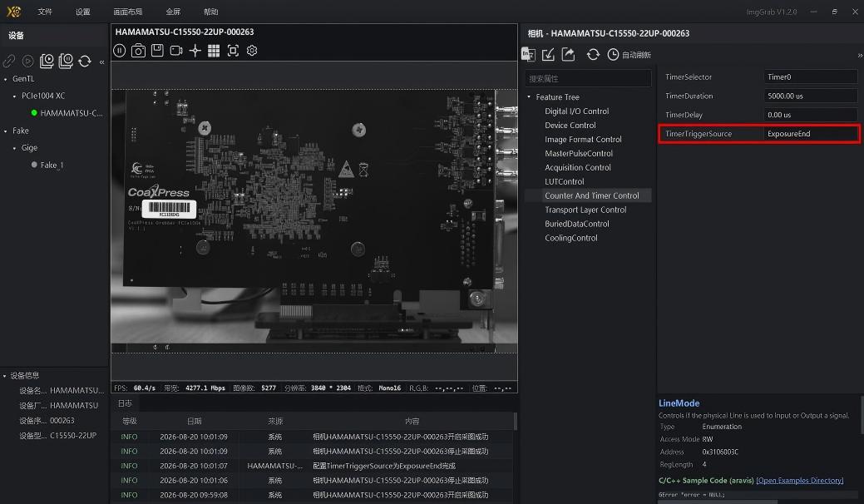Click the TimerDuration value field
864x504 pixels.
810,96
